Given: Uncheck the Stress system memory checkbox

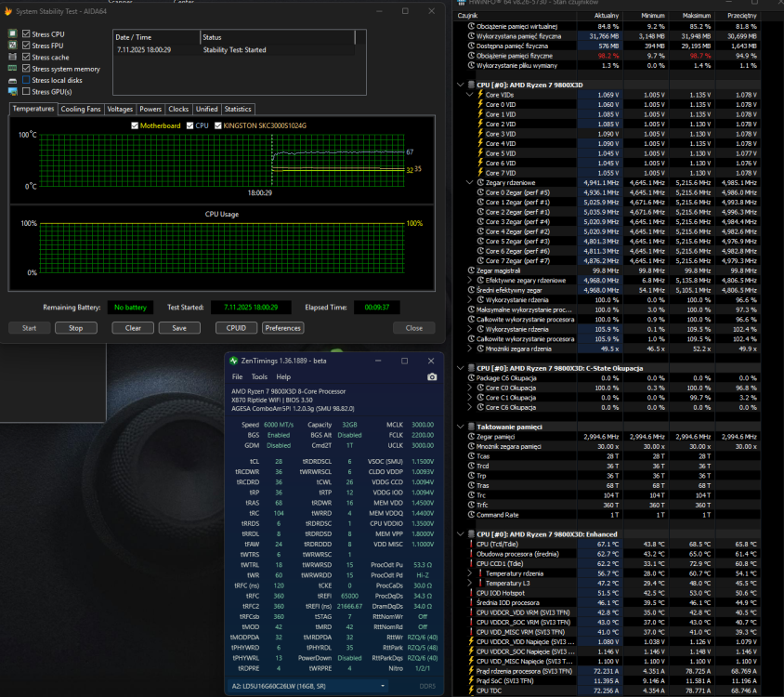Looking at the screenshot, I should [27, 69].
